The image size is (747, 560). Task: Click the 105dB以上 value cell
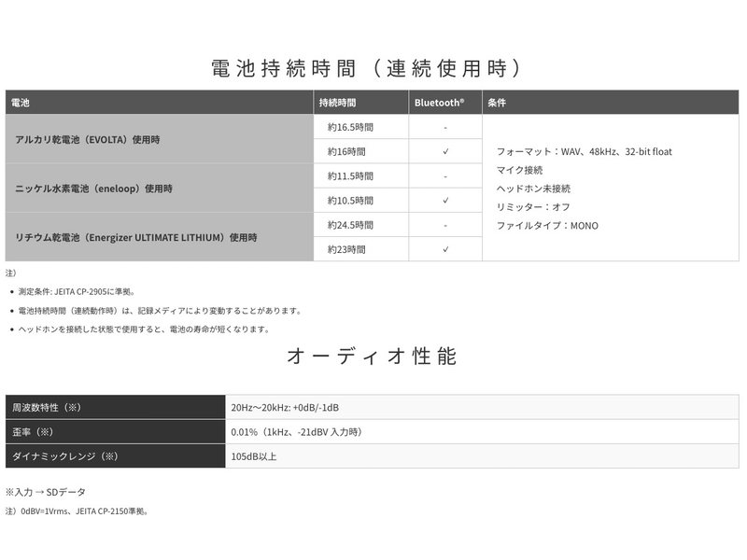(254, 456)
